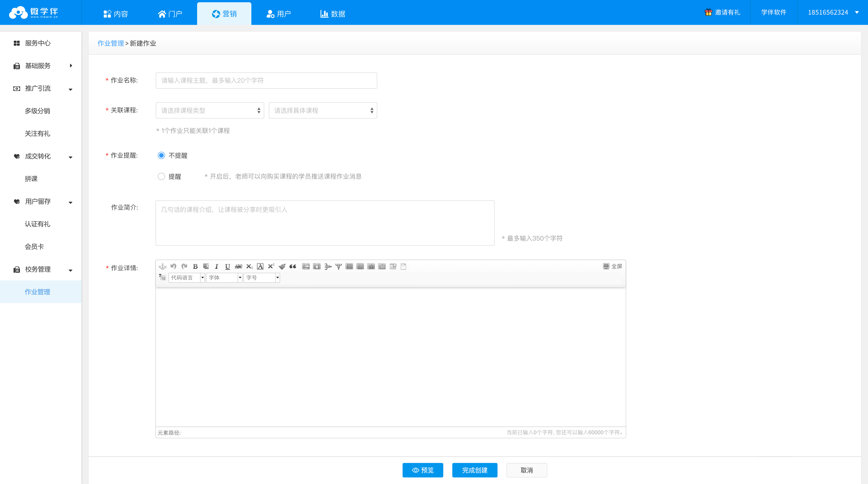This screenshot has width=868, height=484.
Task: Click the strikethrough ABC icon
Action: [238, 266]
